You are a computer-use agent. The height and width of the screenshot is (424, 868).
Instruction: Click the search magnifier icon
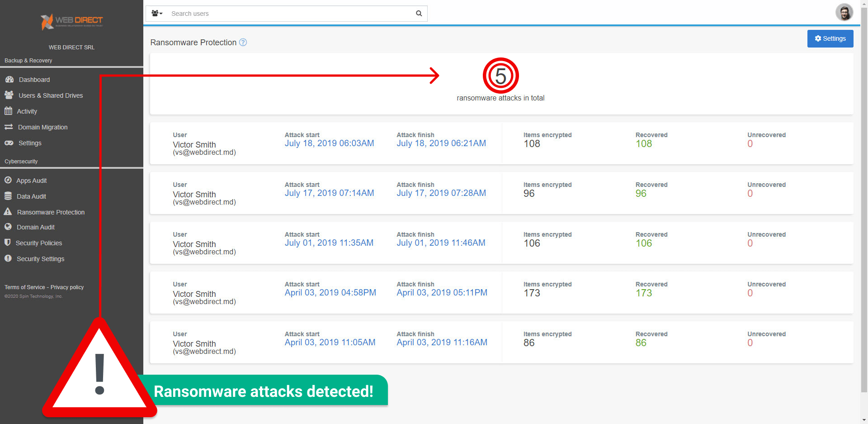(x=419, y=14)
